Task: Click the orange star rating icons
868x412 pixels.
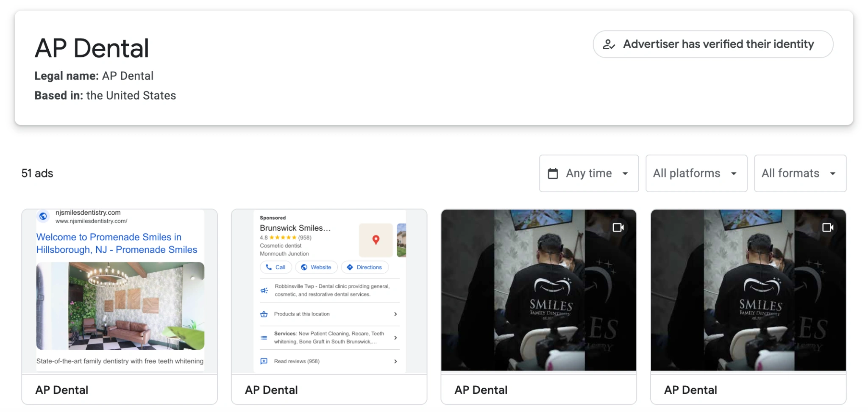Action: 283,238
